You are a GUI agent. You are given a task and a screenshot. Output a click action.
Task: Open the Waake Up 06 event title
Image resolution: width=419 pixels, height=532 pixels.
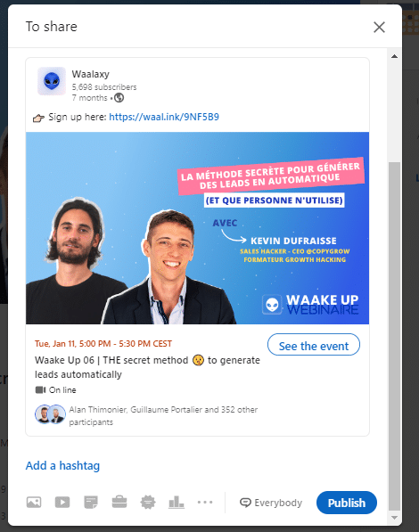[x=147, y=367]
